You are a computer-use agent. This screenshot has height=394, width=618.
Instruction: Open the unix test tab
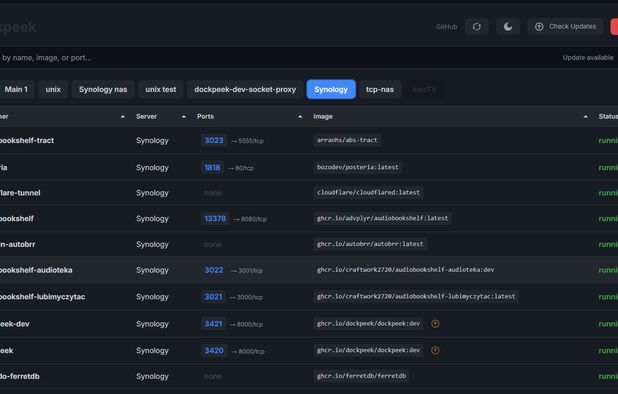(160, 89)
